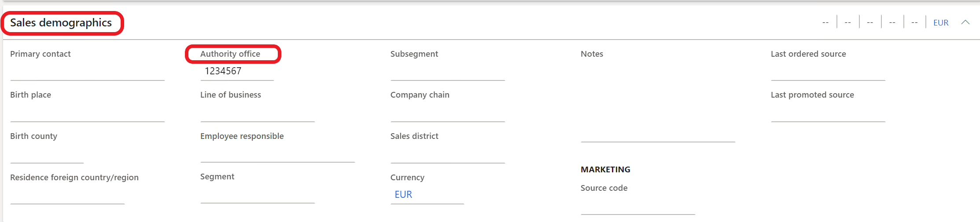Click the Source code field under Marketing
Image resolution: width=980 pixels, height=222 pixels.
[x=637, y=206]
